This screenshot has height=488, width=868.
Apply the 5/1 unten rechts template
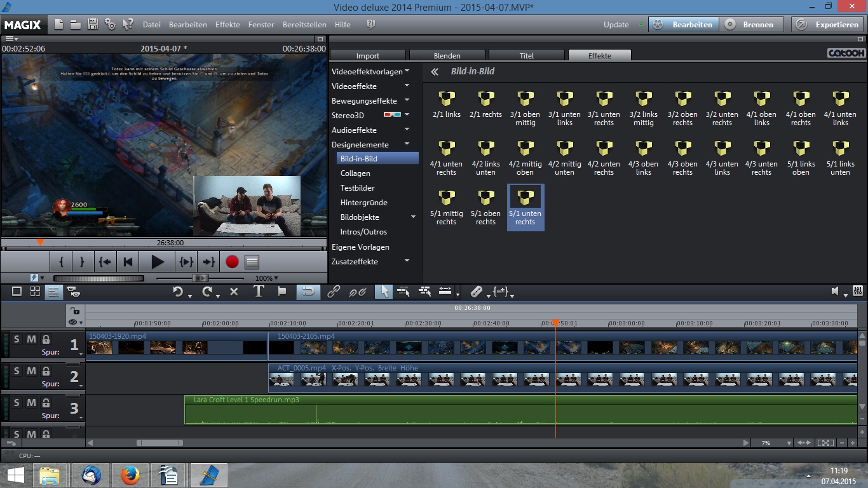tap(526, 207)
